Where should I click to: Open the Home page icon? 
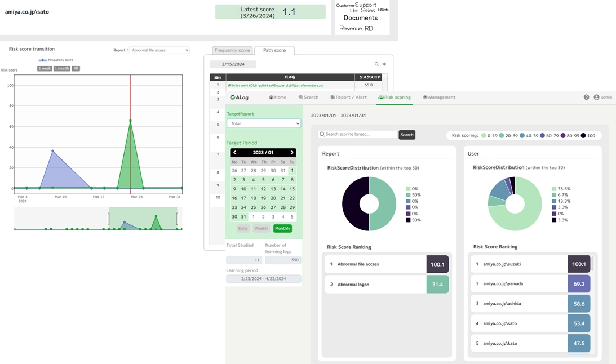(x=271, y=97)
